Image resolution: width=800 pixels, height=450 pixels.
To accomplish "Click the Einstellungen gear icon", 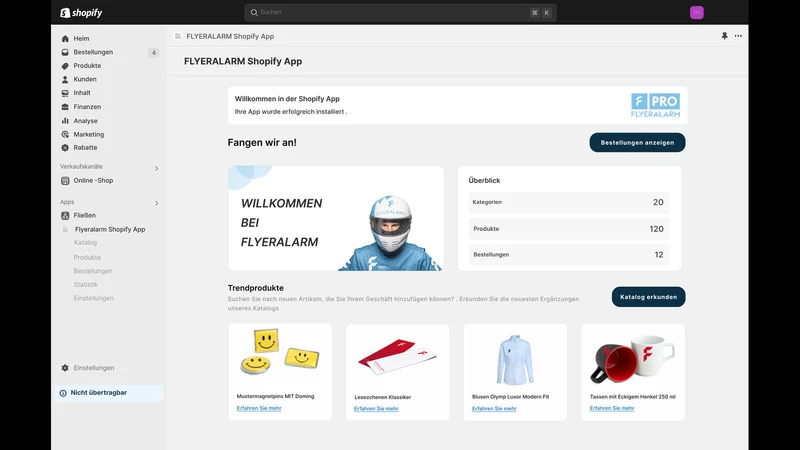I will [65, 368].
